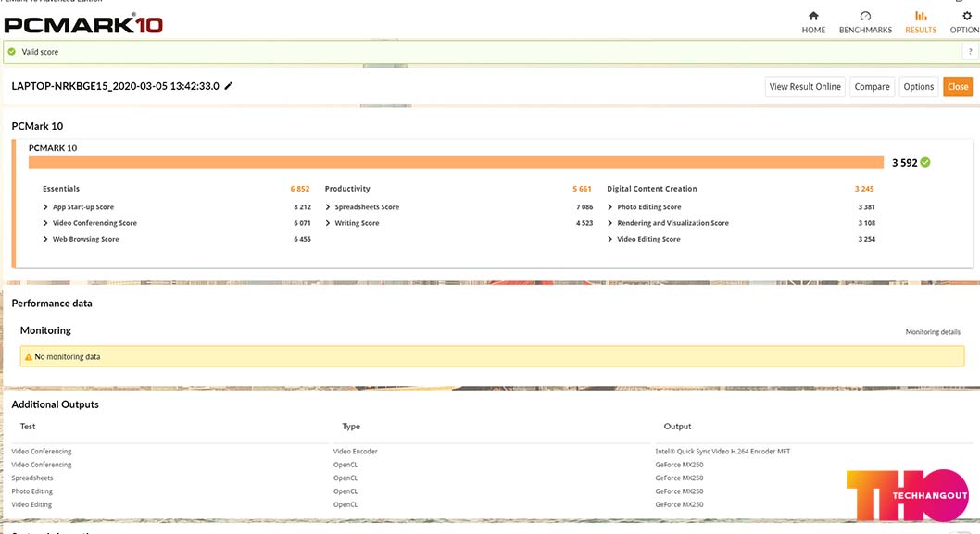Image resolution: width=980 pixels, height=534 pixels.
Task: Click the Performance data section heading
Action: (x=52, y=303)
